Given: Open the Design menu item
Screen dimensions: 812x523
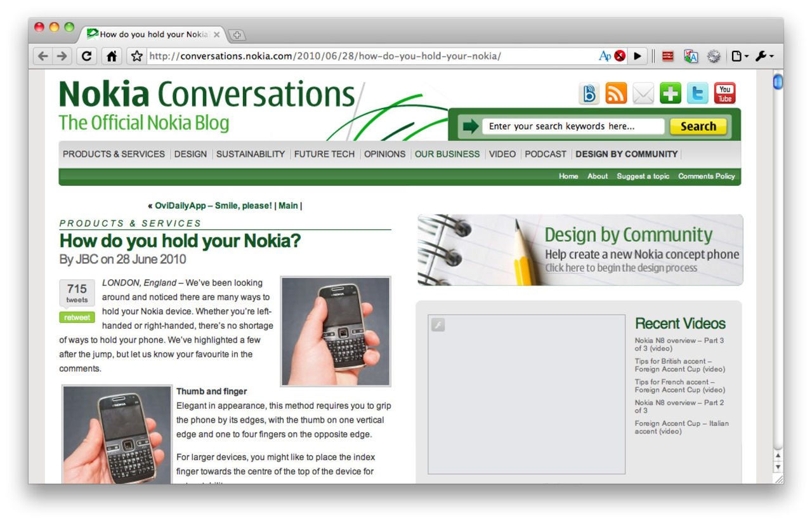Looking at the screenshot, I should coord(190,154).
